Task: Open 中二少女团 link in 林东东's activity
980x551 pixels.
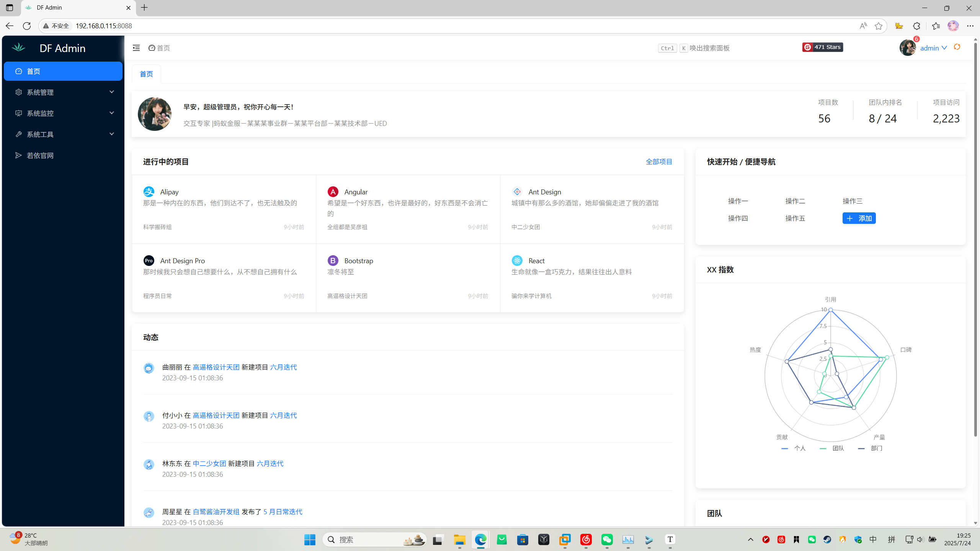Action: (x=209, y=463)
